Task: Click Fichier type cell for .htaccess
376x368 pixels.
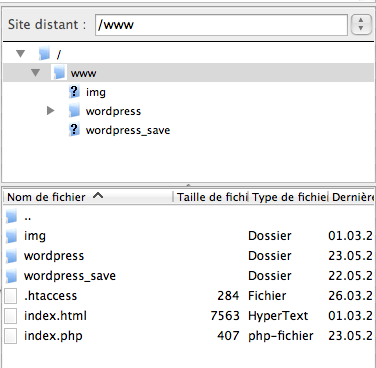Action: (x=267, y=296)
